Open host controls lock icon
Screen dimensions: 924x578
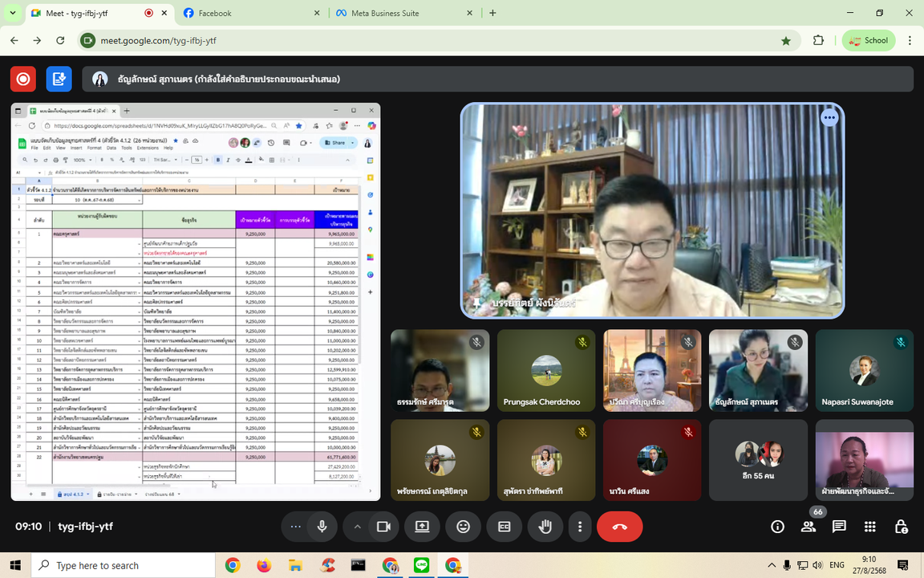pyautogui.click(x=901, y=527)
